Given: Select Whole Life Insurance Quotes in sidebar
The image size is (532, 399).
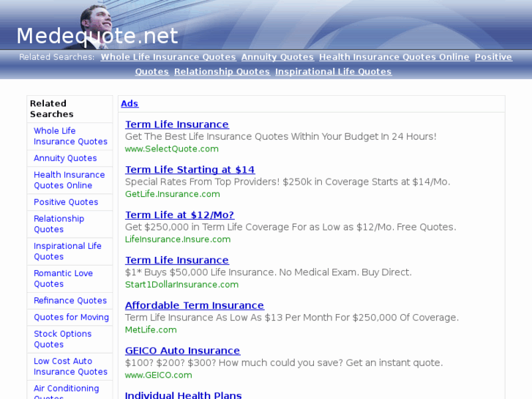Looking at the screenshot, I should [x=70, y=136].
